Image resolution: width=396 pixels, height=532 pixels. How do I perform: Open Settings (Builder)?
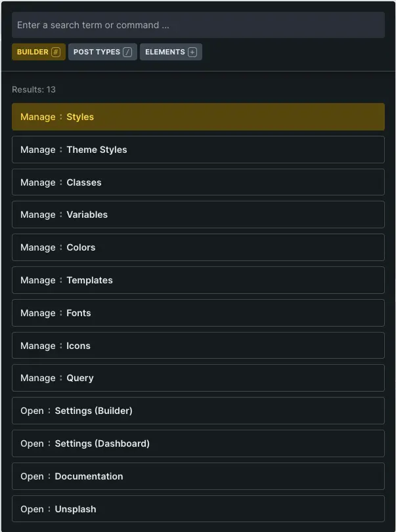coord(198,411)
